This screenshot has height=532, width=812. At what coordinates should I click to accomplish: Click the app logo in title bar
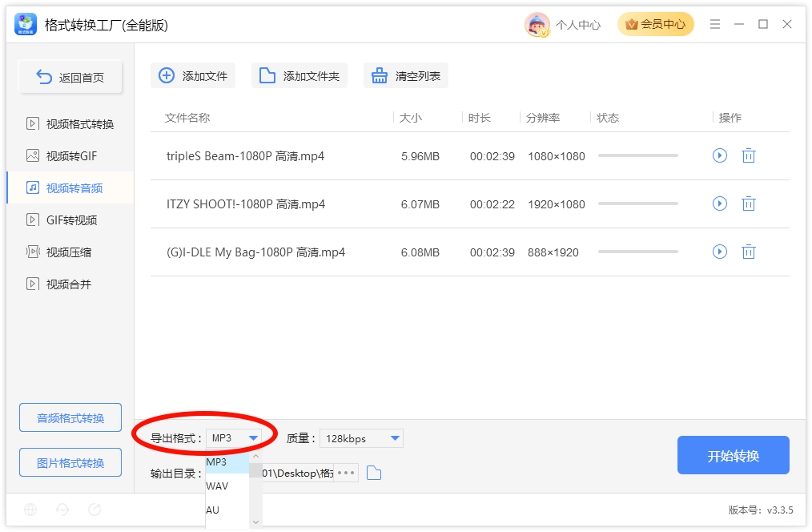tap(26, 24)
